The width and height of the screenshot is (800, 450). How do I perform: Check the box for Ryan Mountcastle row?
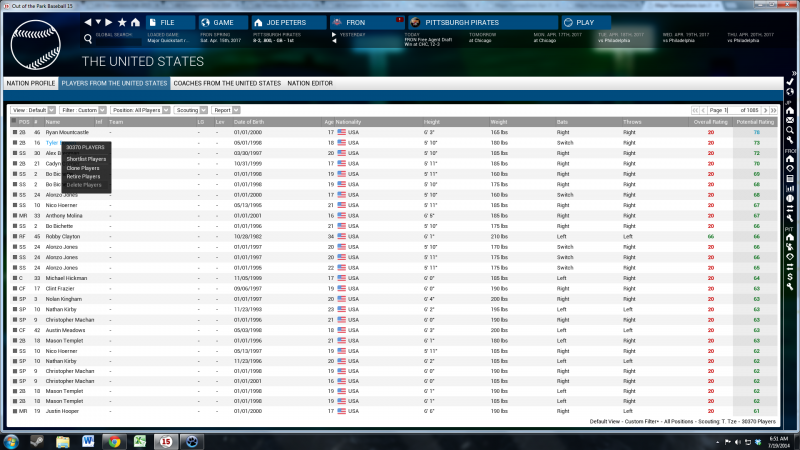click(15, 132)
